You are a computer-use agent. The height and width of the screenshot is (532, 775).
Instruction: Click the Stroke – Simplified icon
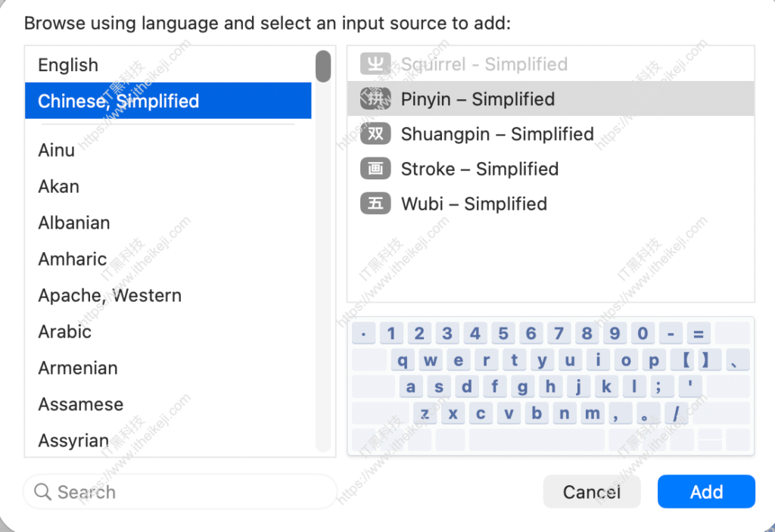coord(375,169)
